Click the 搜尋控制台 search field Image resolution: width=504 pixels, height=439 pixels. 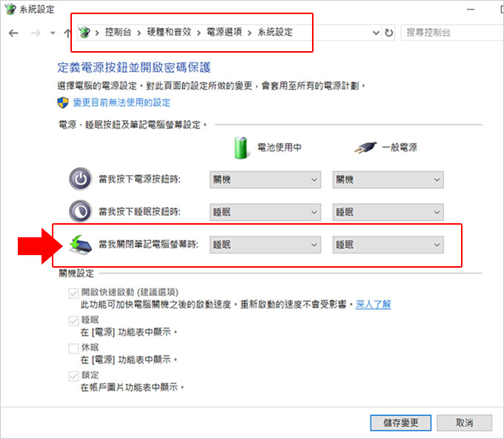[x=452, y=33]
